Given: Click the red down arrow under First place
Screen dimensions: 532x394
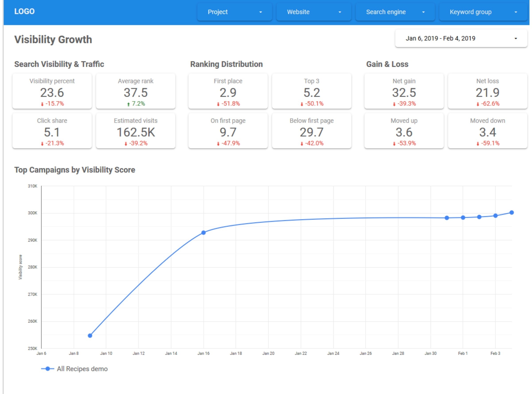Looking at the screenshot, I should [218, 104].
